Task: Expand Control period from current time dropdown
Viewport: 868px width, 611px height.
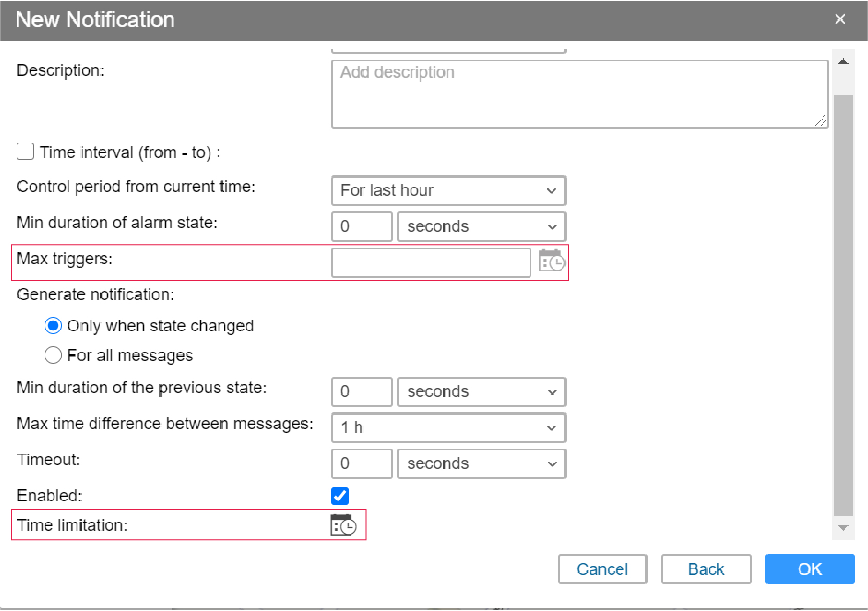Action: [x=448, y=191]
